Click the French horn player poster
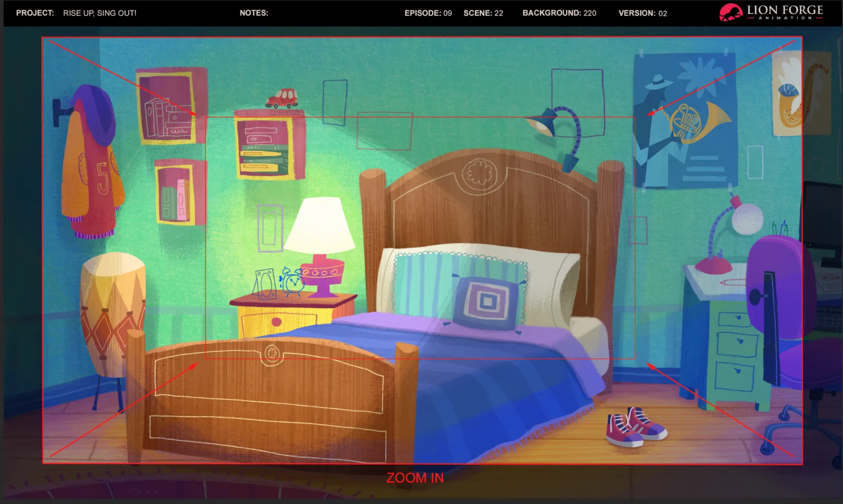843x504 pixels. point(685,121)
